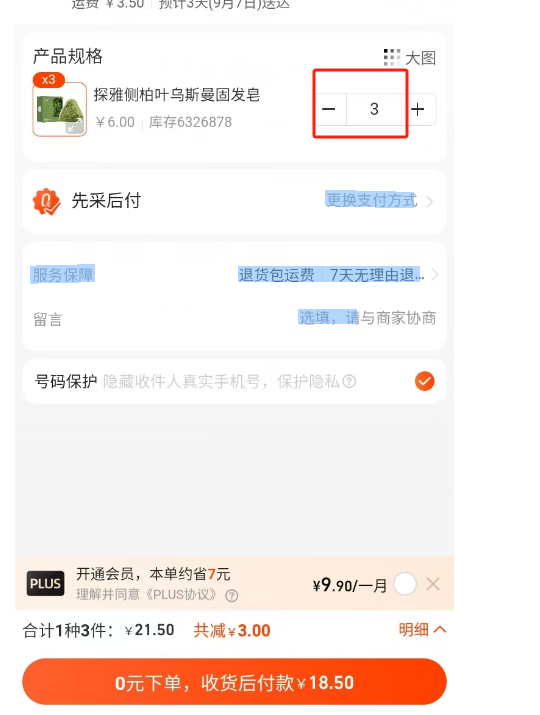Expand 服务保障 details chevron
Viewport: 540px width, 715px height.
[x=435, y=275]
